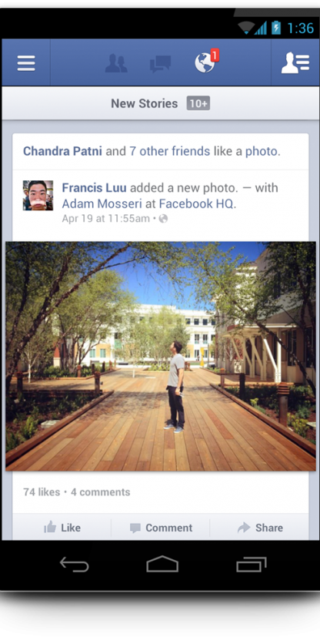Open friend requests icon
The image size is (320, 644).
pos(116,63)
